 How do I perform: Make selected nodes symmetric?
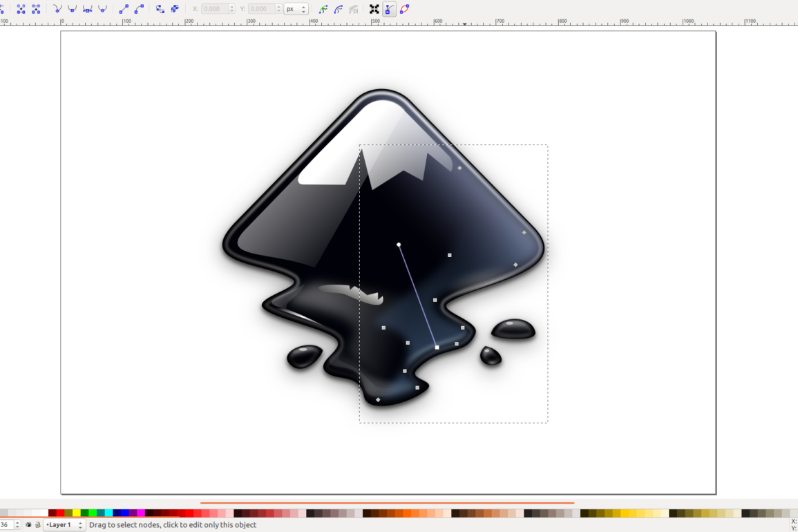(88, 9)
